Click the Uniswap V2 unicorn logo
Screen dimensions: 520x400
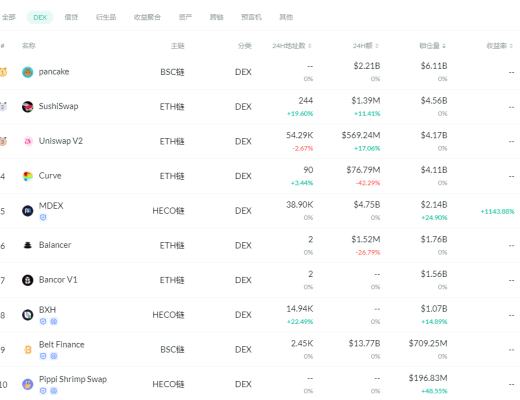point(28,141)
